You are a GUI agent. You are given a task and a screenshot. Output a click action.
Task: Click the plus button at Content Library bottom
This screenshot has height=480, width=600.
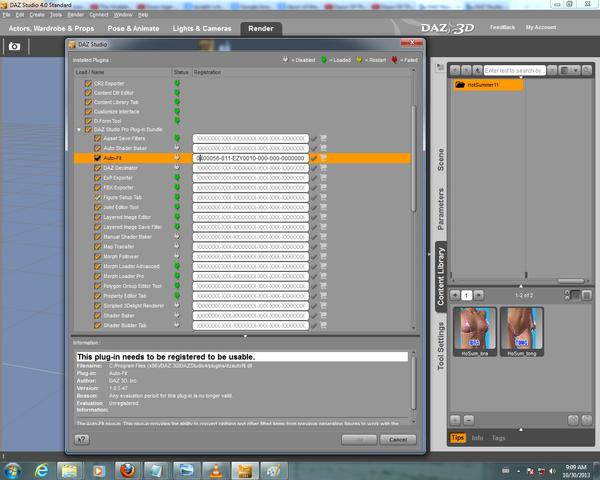[455, 420]
